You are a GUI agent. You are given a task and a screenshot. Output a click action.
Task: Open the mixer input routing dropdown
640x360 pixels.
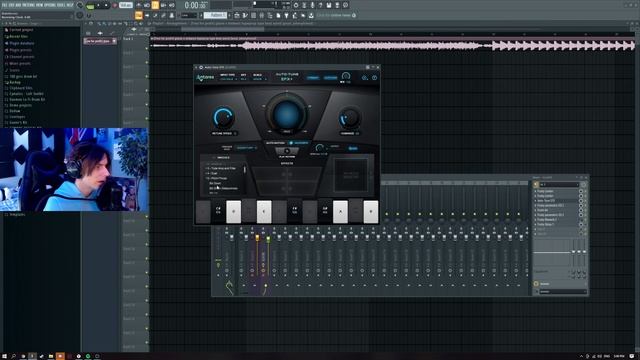[x=559, y=184]
